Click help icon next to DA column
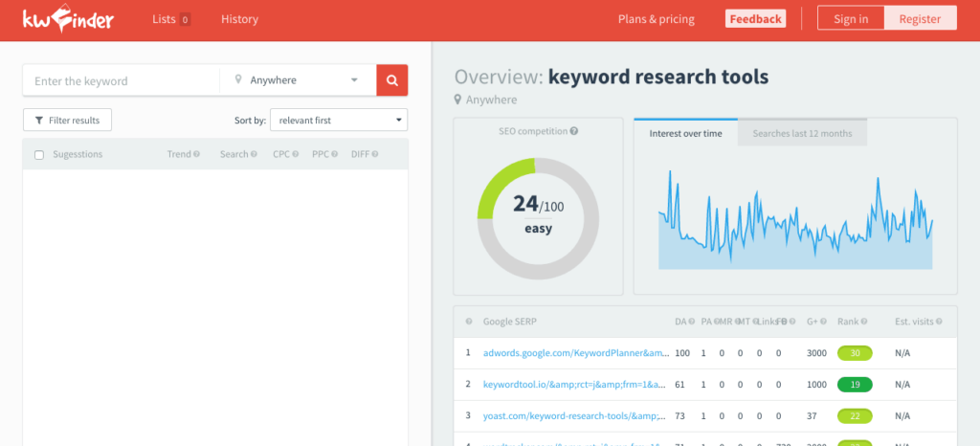 (692, 322)
